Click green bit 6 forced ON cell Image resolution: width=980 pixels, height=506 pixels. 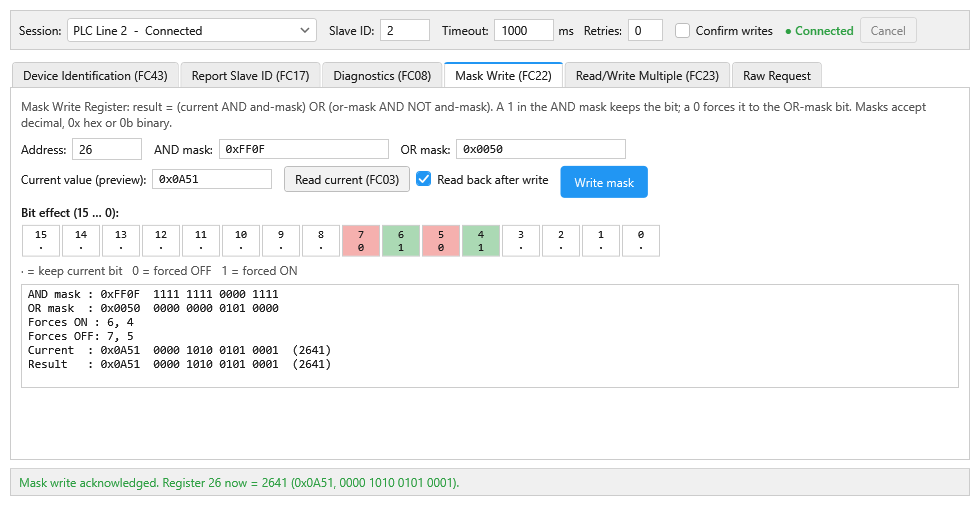(x=401, y=241)
